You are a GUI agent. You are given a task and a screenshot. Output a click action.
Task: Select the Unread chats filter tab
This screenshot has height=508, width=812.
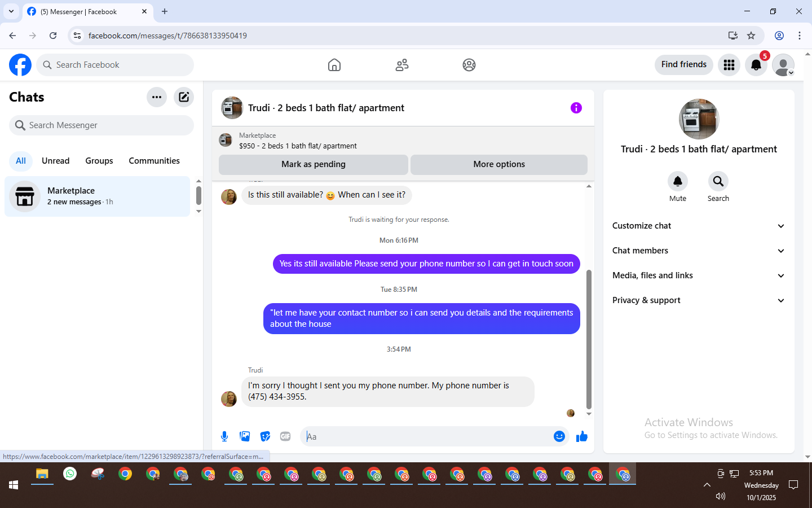(56, 161)
